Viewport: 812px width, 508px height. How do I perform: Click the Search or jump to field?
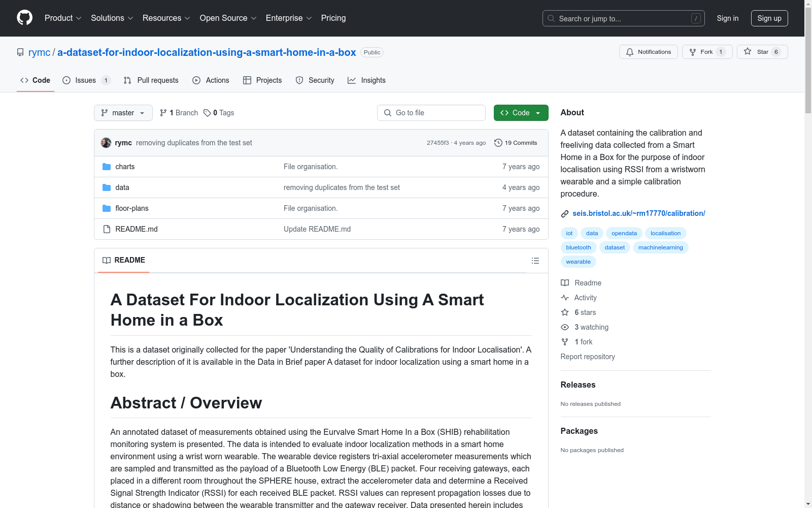(x=624, y=18)
